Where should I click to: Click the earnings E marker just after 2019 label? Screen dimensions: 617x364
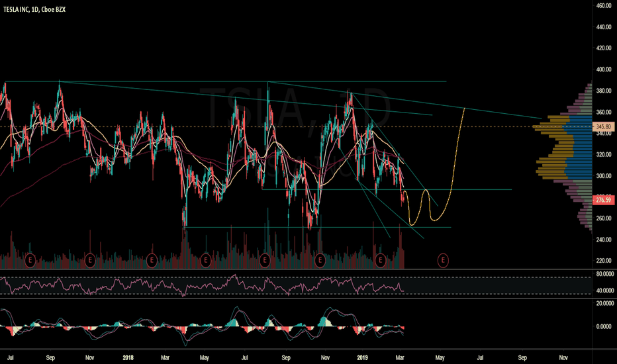[380, 260]
